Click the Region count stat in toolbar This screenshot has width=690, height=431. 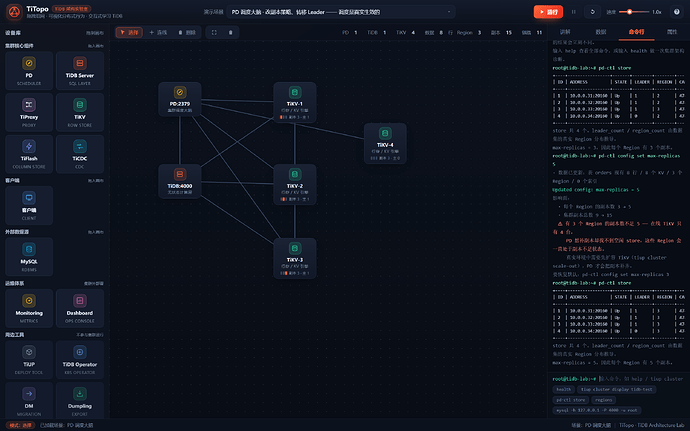pyautogui.click(x=469, y=32)
